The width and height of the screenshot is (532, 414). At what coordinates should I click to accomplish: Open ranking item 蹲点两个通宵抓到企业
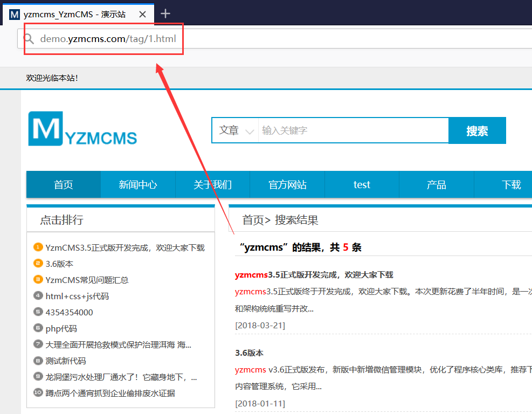click(110, 394)
